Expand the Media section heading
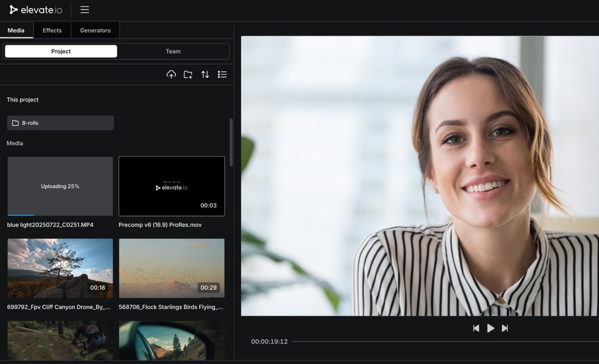This screenshot has width=599, height=364. pyautogui.click(x=15, y=143)
